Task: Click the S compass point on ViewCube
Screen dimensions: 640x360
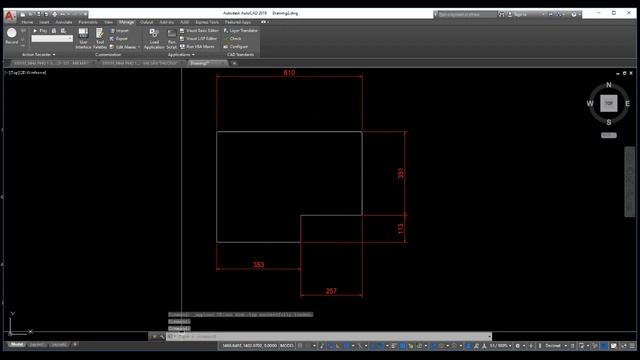Action: click(609, 122)
